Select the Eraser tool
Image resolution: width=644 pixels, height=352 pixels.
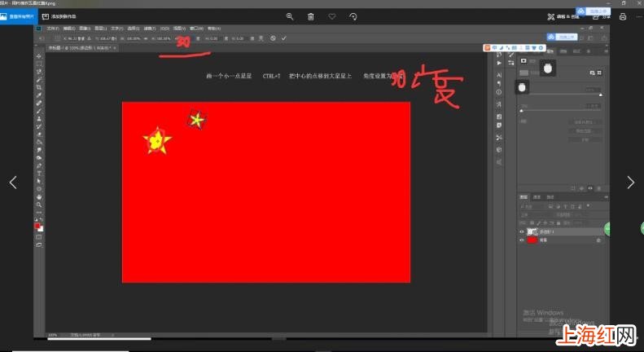coord(39,134)
